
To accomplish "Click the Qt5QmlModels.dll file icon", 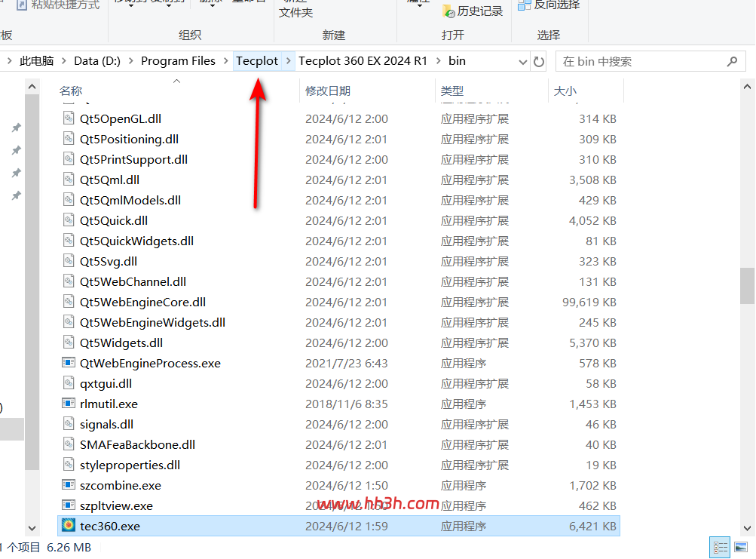I will [x=69, y=200].
